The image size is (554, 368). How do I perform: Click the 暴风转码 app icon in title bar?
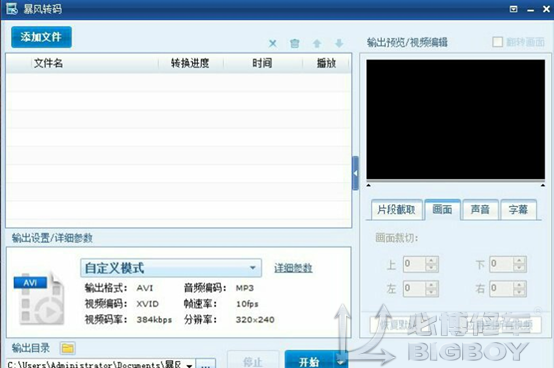coord(12,9)
